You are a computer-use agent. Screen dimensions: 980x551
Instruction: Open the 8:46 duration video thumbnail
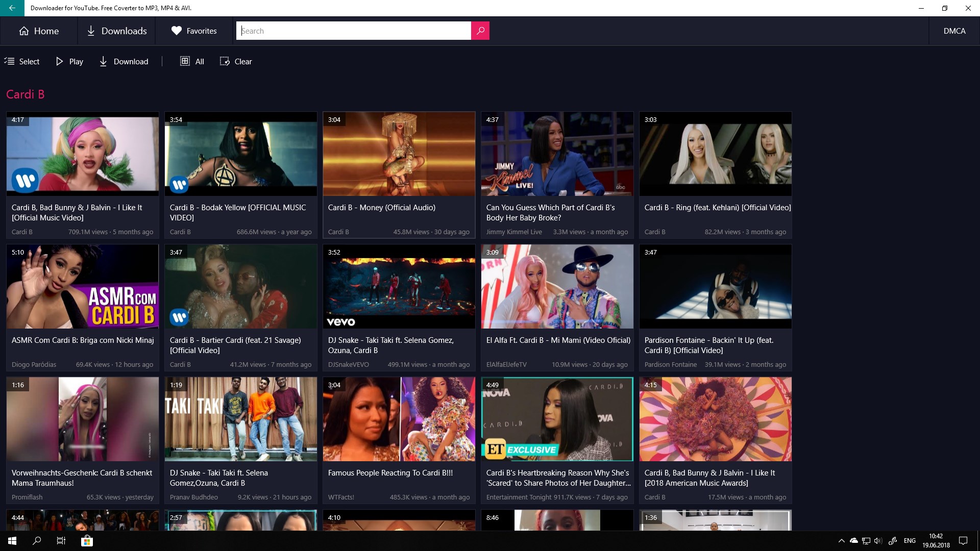[557, 520]
